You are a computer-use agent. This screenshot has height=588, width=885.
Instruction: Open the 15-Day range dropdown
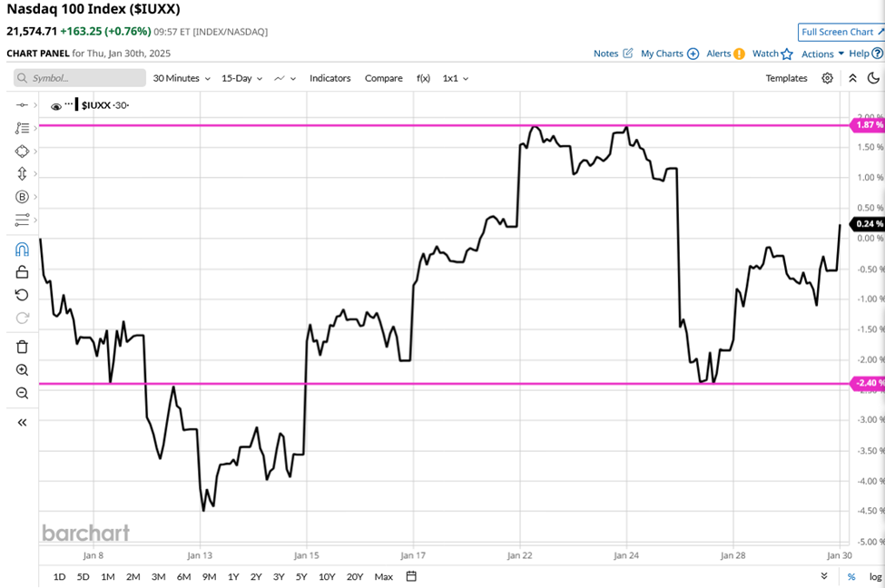click(238, 78)
